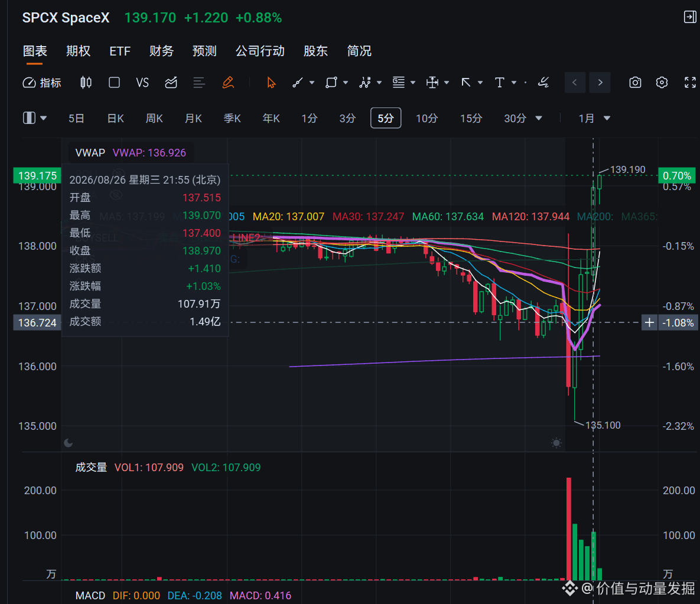Select the 1分 interval
The image size is (700, 604).
[x=309, y=118]
